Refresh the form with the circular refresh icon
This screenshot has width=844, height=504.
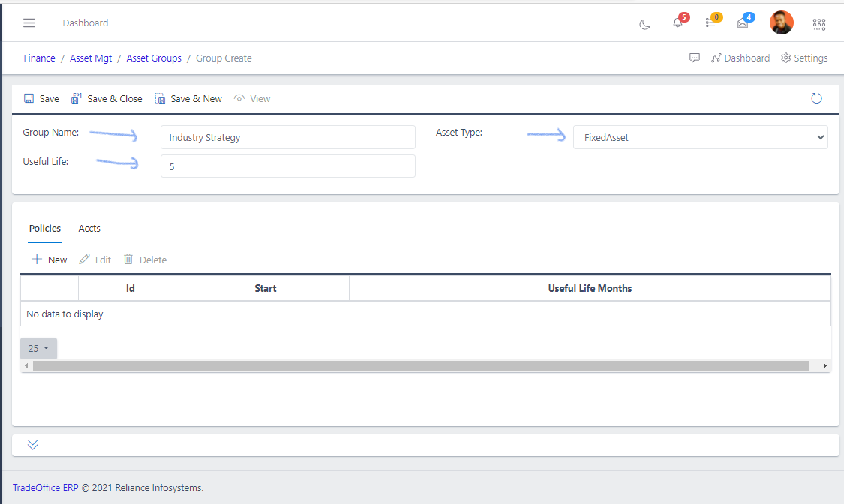point(816,97)
